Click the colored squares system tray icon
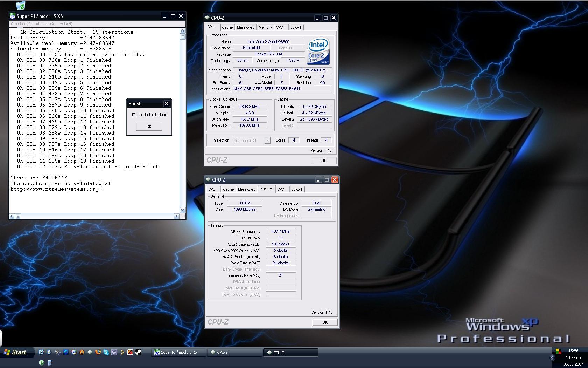Image resolution: width=588 pixels, height=368 pixels. pyautogui.click(x=558, y=351)
